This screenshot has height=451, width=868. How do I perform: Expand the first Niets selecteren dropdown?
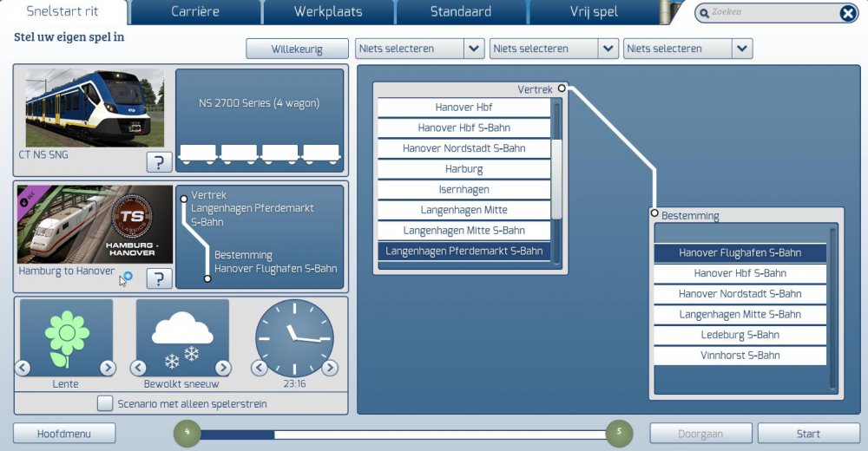(474, 49)
